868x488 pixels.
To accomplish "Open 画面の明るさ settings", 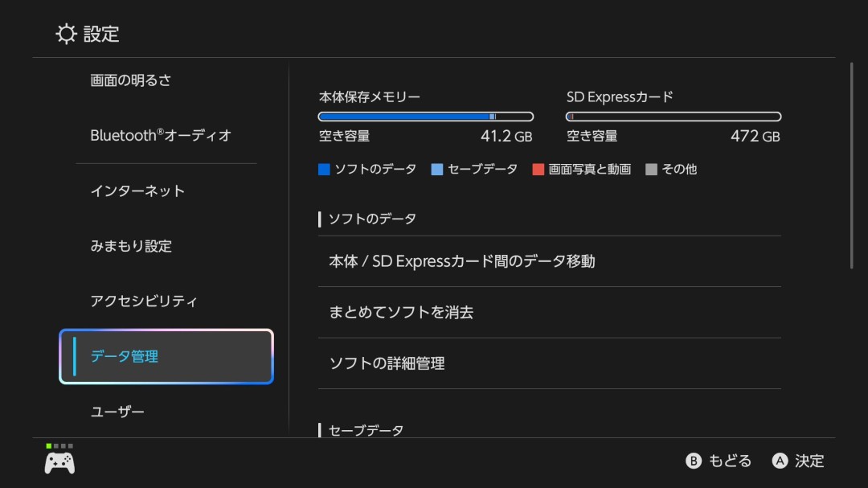I will 133,80.
